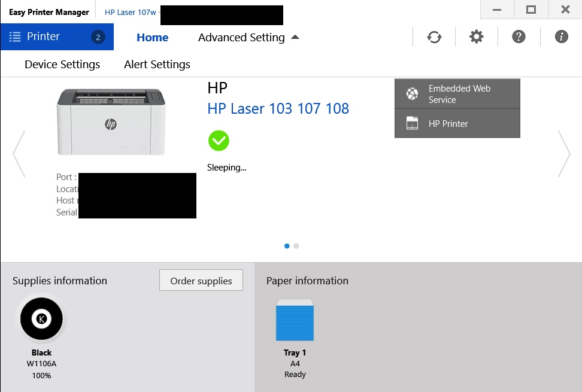Go to next printer with right chevron
582x392 pixels.
pos(564,154)
